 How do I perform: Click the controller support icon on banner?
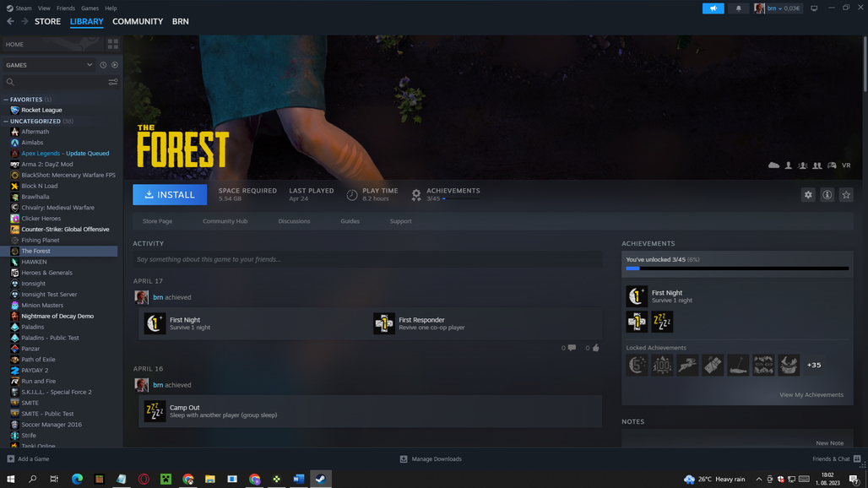pos(832,165)
